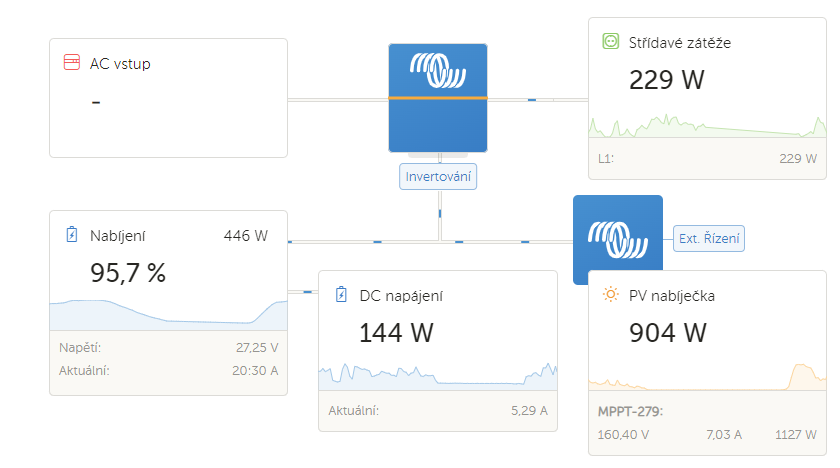Click the DC napájení battery icon
This screenshot has height=468, width=840.
pos(341,295)
